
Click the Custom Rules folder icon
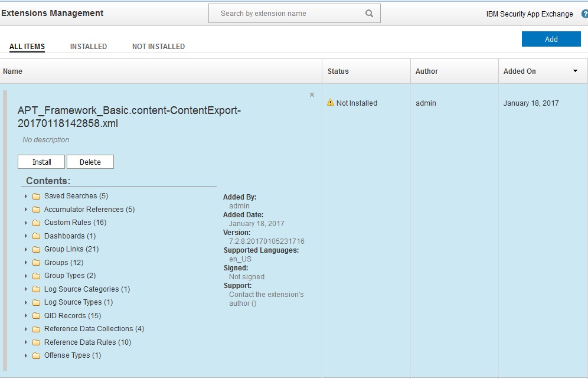[x=37, y=223]
